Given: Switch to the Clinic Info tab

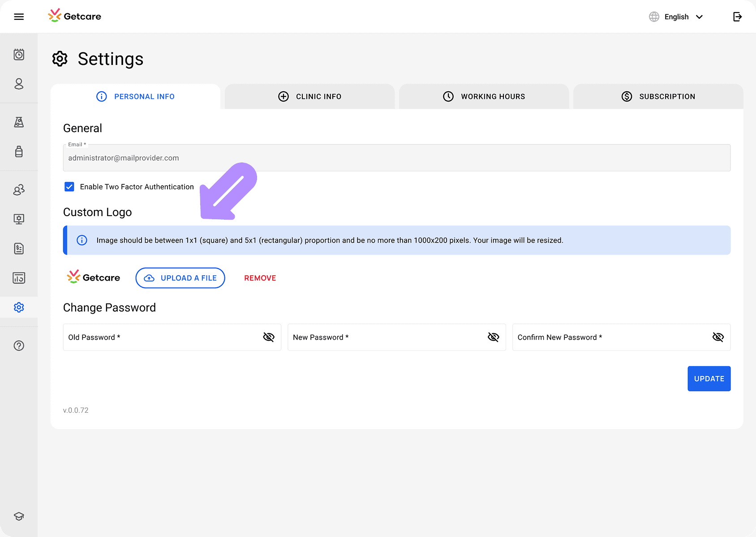Looking at the screenshot, I should point(309,97).
